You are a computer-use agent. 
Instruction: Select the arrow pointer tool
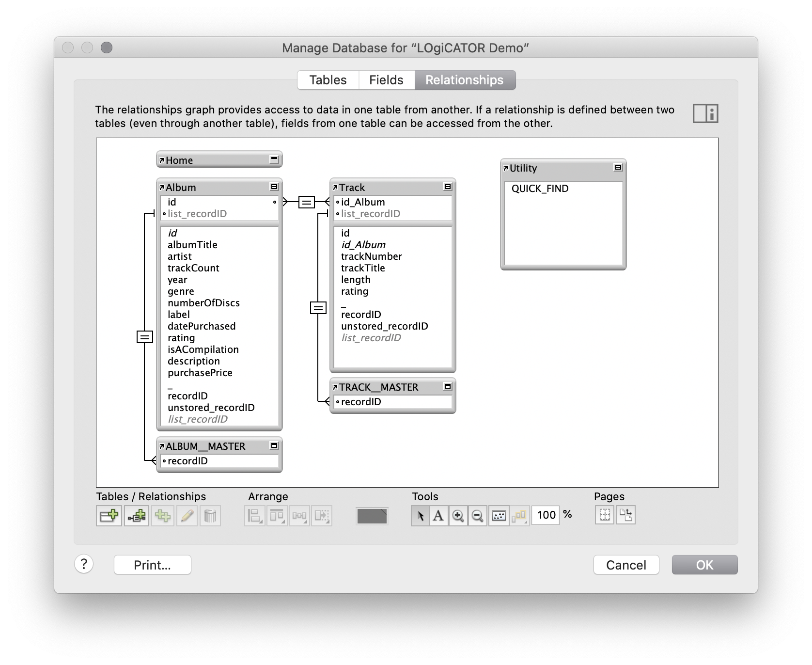421,516
